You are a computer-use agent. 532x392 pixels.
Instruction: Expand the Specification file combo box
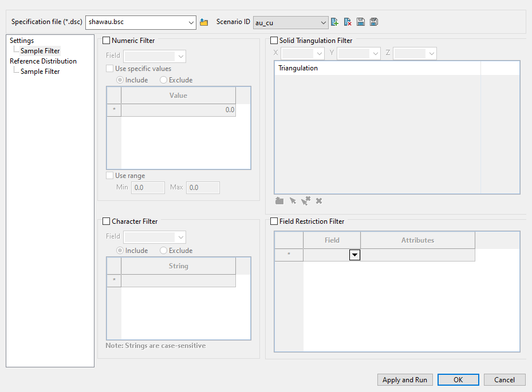coord(191,22)
